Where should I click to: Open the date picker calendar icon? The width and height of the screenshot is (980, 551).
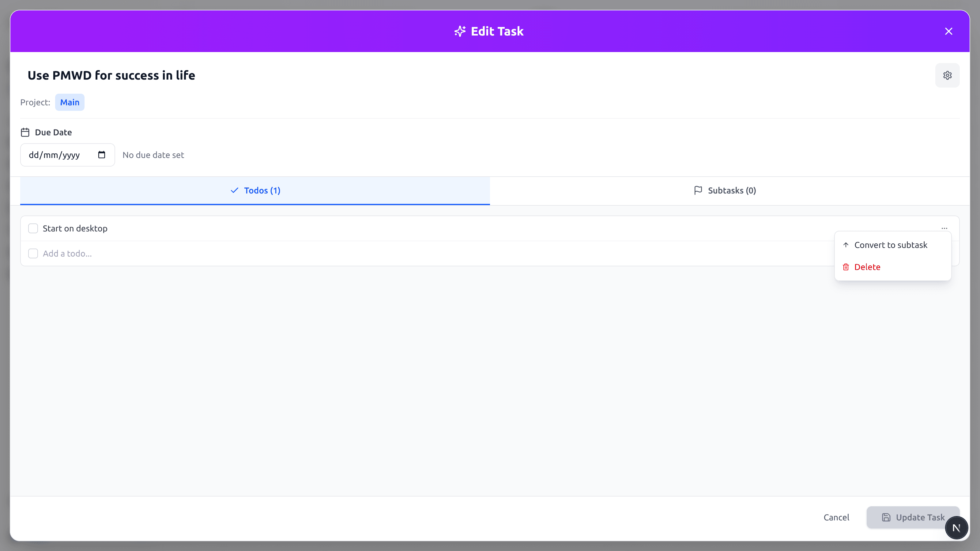pos(102,155)
